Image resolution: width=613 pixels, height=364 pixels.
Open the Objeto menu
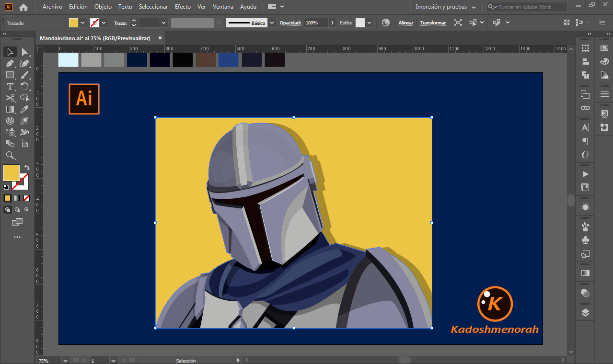pos(103,7)
